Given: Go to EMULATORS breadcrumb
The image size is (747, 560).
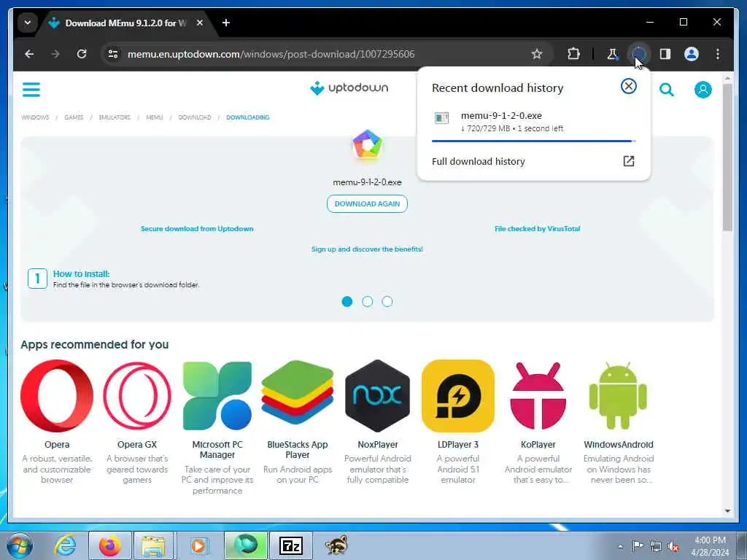Looking at the screenshot, I should [x=115, y=117].
